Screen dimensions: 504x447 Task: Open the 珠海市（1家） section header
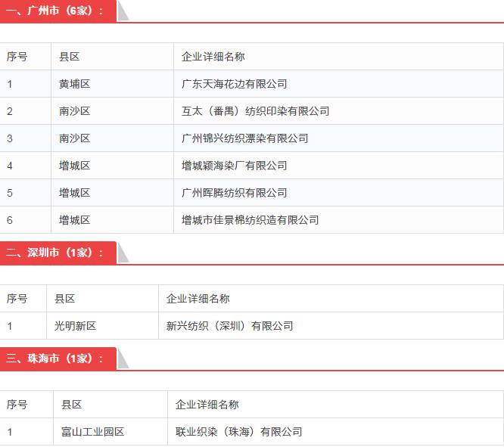click(x=56, y=359)
